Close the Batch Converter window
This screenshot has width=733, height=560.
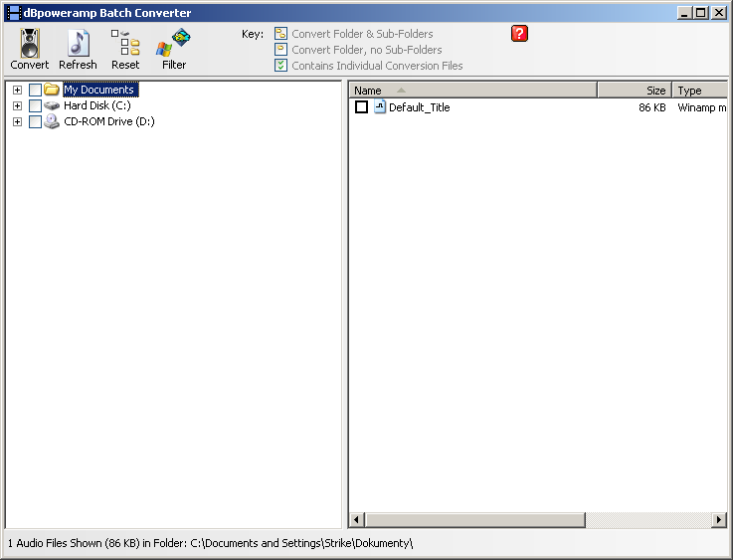click(x=719, y=13)
